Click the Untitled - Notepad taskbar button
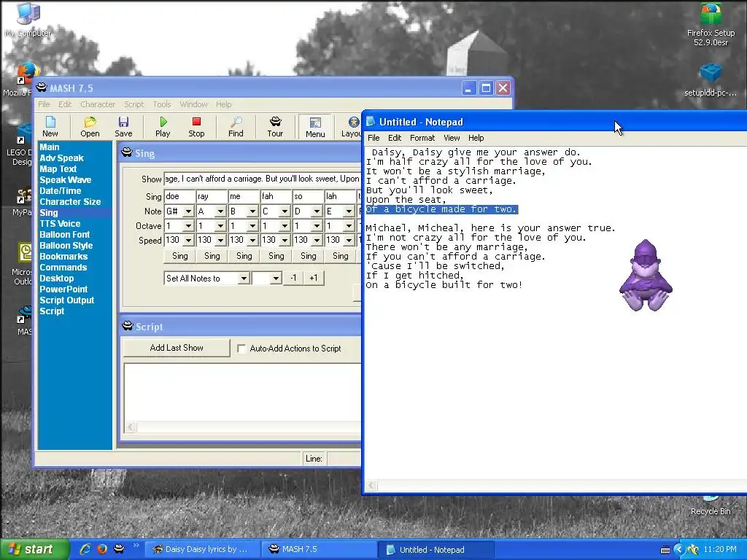 tap(436, 550)
